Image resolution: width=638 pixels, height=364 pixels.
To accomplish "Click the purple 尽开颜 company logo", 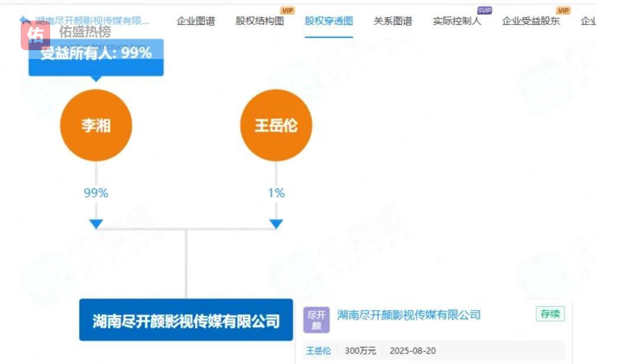I will pyautogui.click(x=316, y=320).
